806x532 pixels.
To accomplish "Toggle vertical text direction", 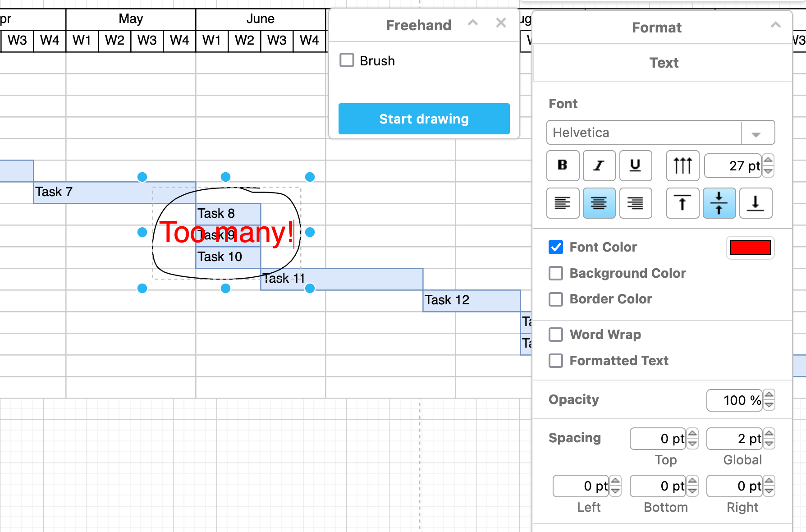I will [682, 165].
